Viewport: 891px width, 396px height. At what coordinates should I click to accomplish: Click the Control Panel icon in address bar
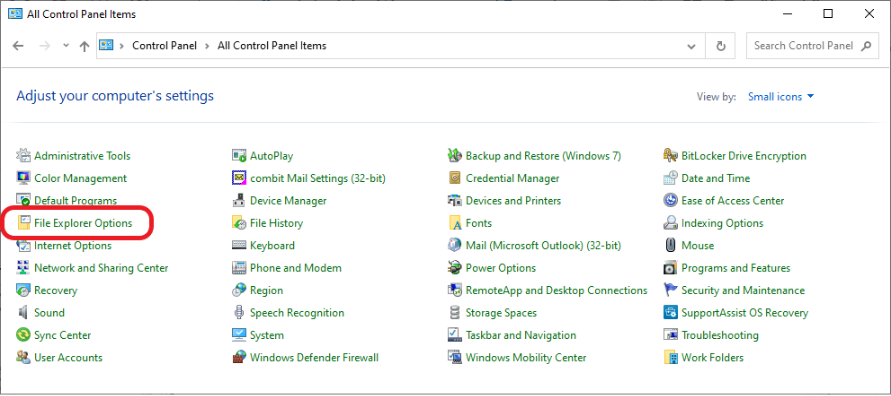pos(106,45)
